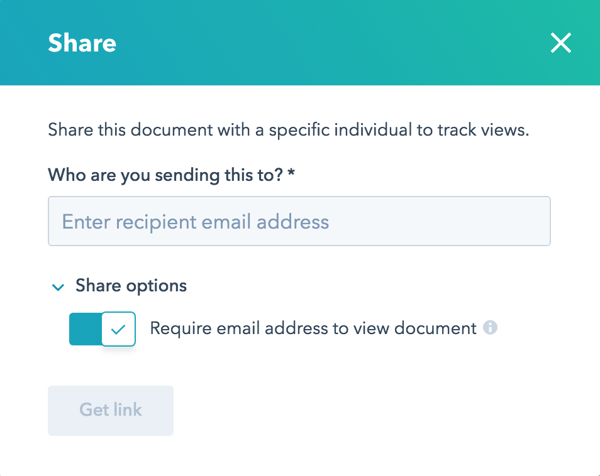The width and height of the screenshot is (600, 476).
Task: Close the Share dialog with the X
Action: [560, 43]
